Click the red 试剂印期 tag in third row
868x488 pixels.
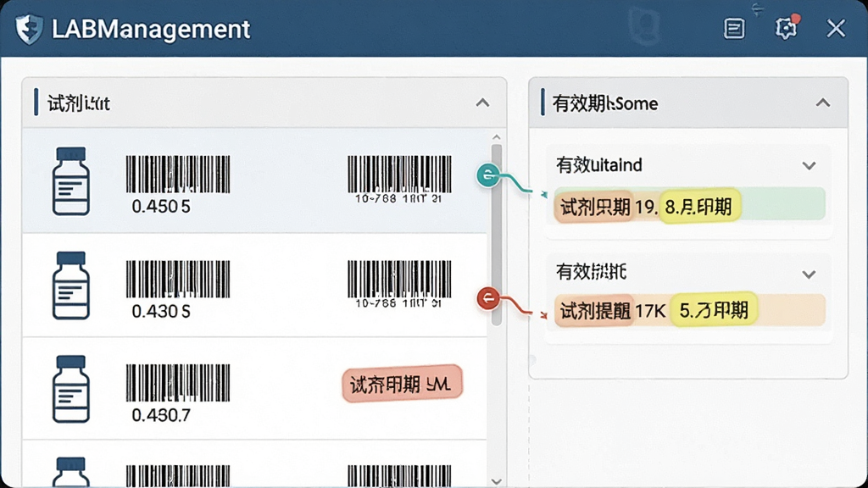[x=403, y=384]
